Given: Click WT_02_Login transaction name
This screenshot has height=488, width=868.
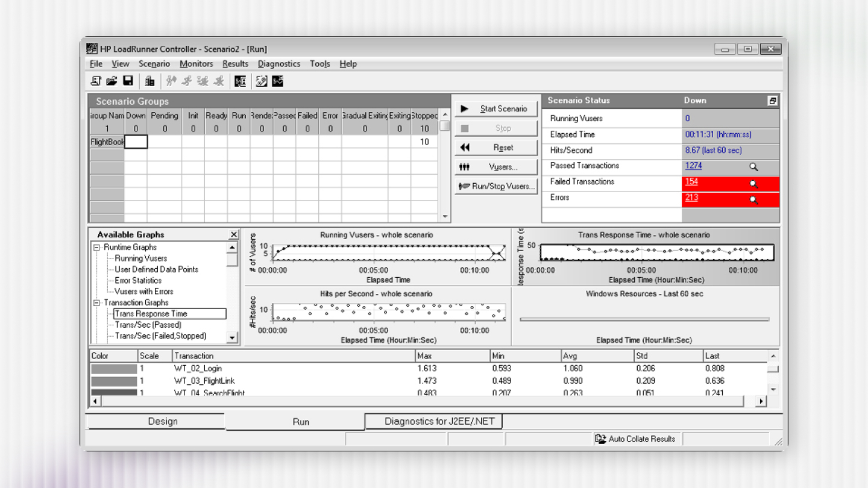Looking at the screenshot, I should click(198, 369).
